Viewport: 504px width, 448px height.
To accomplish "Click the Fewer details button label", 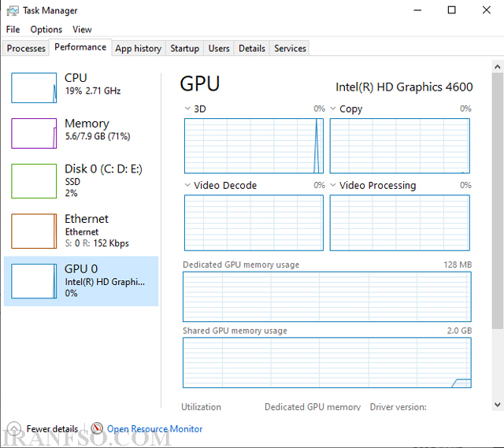I will pyautogui.click(x=53, y=429).
